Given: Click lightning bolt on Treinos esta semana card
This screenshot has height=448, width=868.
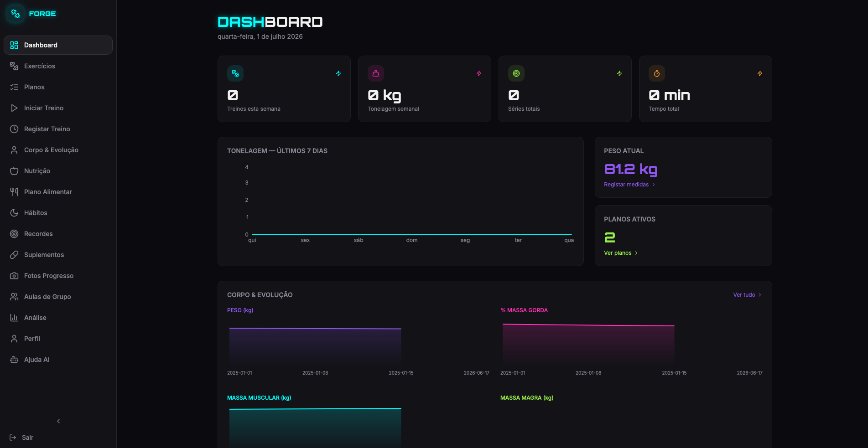Looking at the screenshot, I should (x=338, y=73).
